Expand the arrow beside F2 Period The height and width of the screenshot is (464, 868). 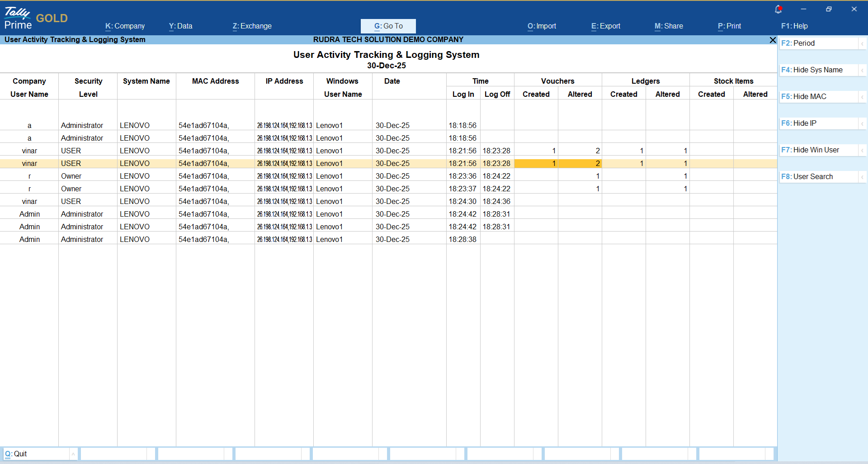point(862,43)
